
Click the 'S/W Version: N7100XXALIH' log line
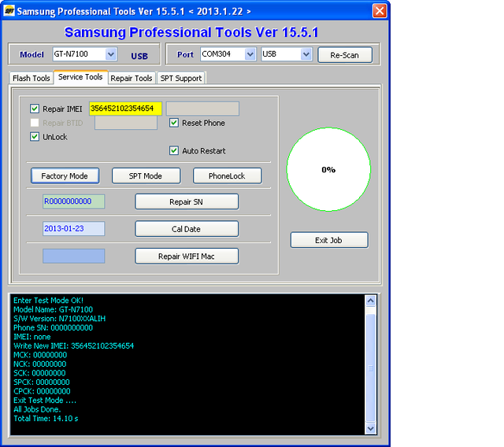60,319
